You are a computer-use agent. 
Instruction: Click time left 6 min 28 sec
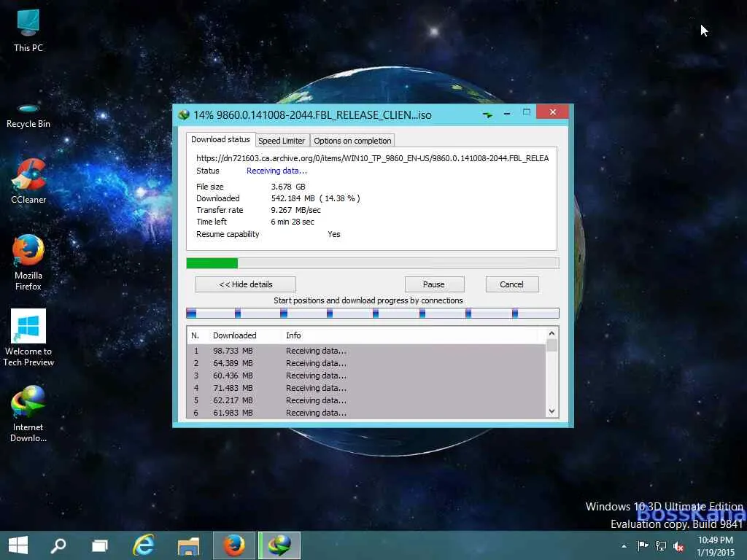pos(293,222)
